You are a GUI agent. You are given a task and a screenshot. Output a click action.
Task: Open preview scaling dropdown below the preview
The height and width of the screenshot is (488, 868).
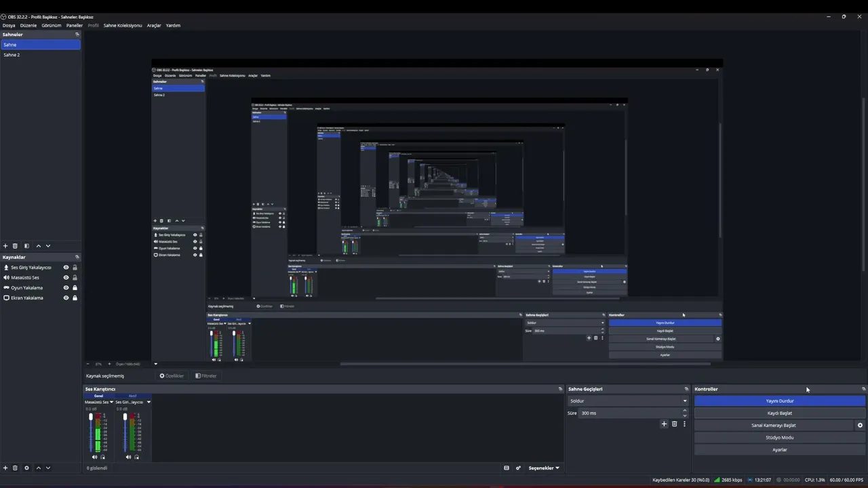pos(155,364)
